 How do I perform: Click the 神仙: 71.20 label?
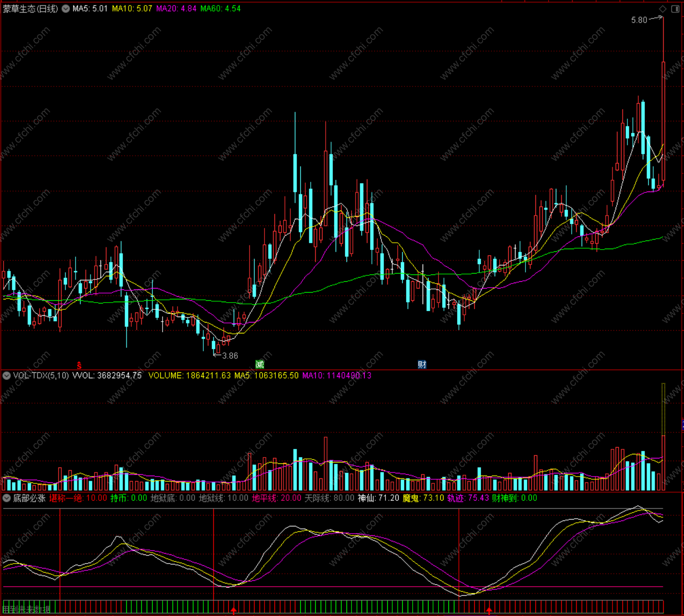379,498
